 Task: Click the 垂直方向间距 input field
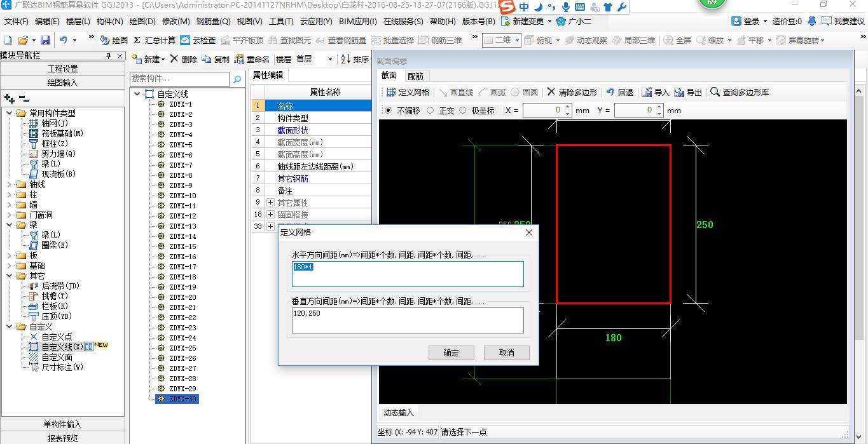(x=408, y=320)
